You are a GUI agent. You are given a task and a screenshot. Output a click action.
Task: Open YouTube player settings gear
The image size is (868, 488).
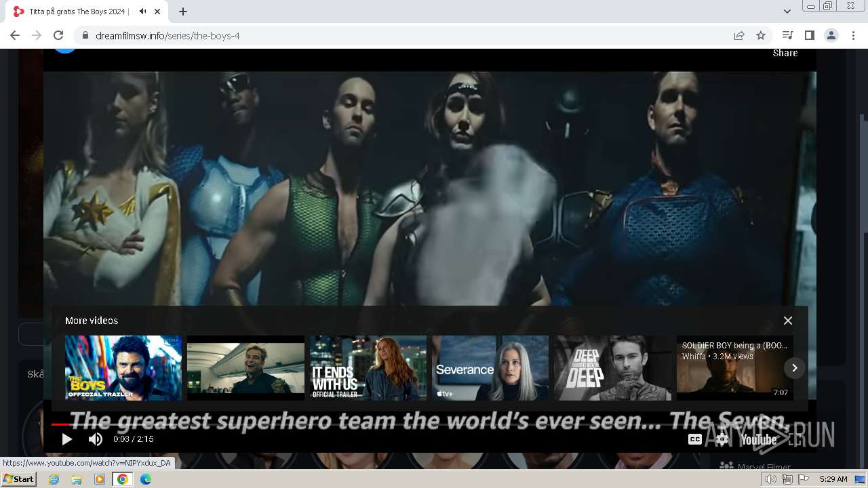[722, 439]
